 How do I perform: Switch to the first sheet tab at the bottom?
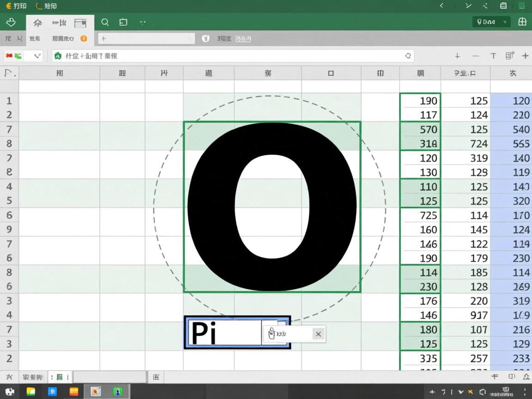click(x=33, y=377)
